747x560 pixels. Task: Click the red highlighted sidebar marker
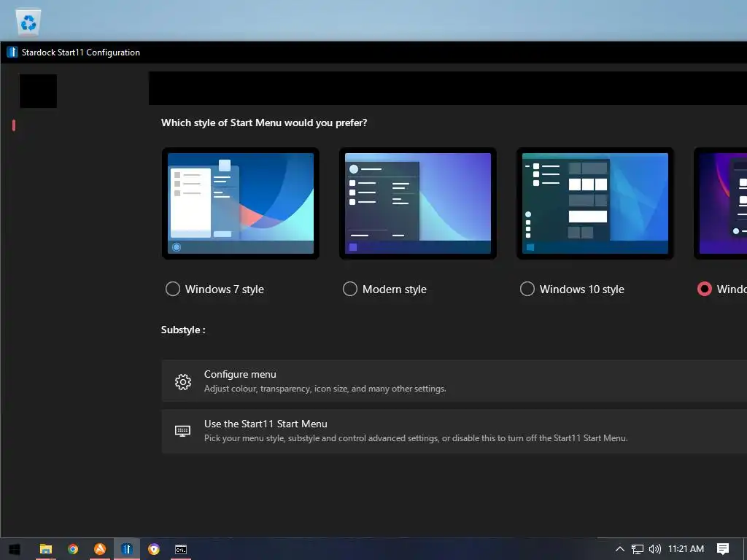[x=14, y=125]
